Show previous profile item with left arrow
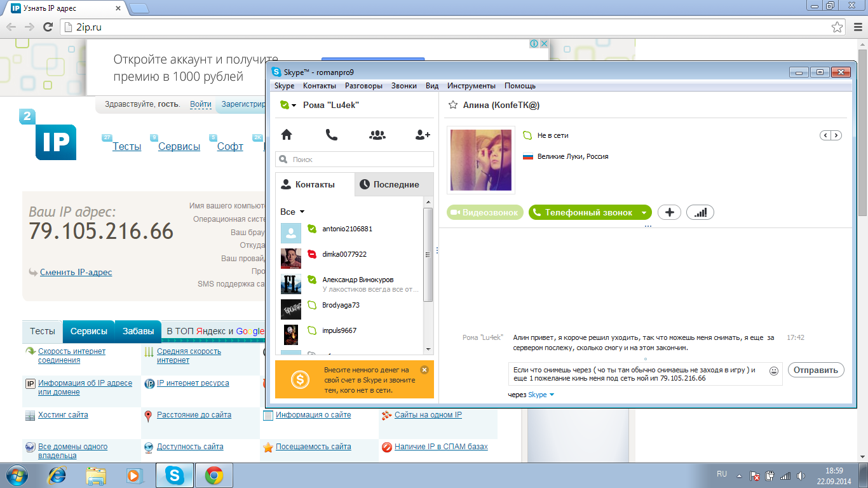The height and width of the screenshot is (488, 868). (825, 135)
